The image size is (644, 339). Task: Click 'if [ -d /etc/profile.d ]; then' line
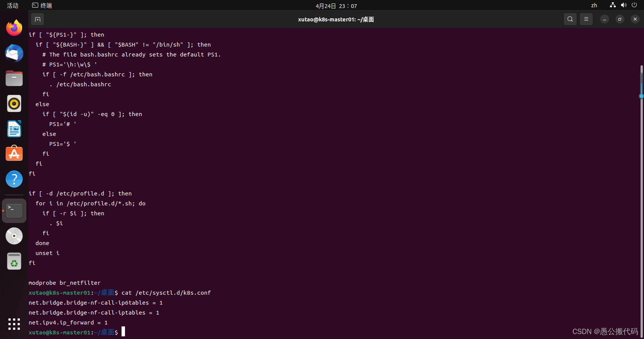coord(80,194)
